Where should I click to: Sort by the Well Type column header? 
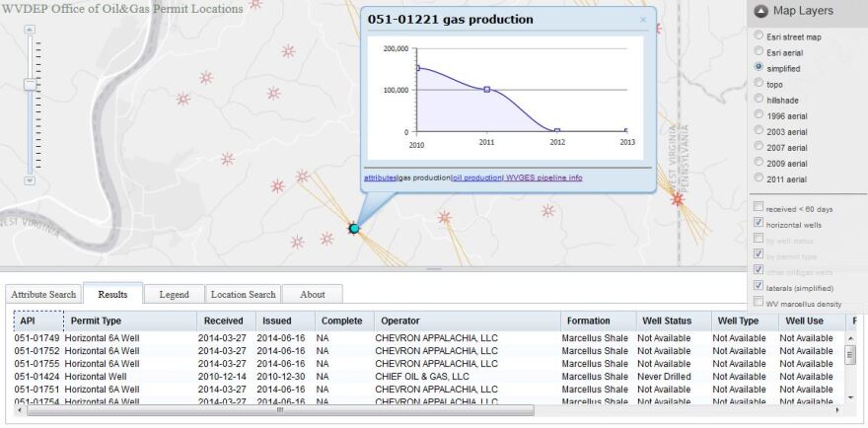[x=745, y=321]
